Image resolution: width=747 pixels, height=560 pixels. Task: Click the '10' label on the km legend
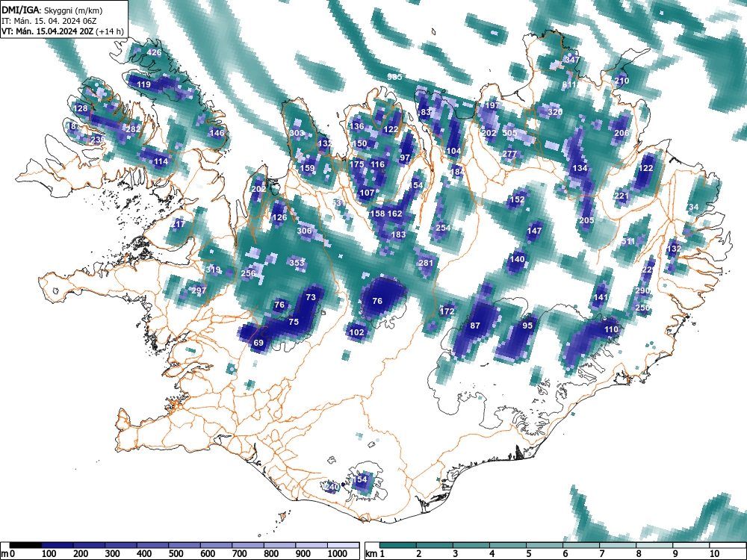click(x=713, y=553)
